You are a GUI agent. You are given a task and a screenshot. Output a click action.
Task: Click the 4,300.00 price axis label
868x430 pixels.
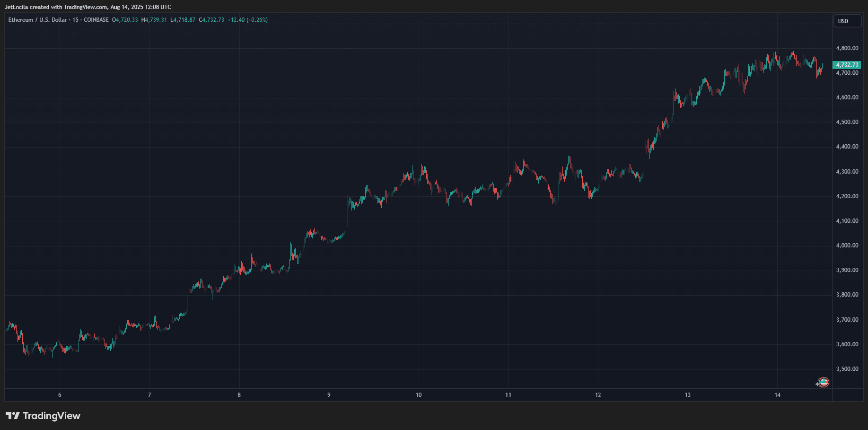(847, 172)
